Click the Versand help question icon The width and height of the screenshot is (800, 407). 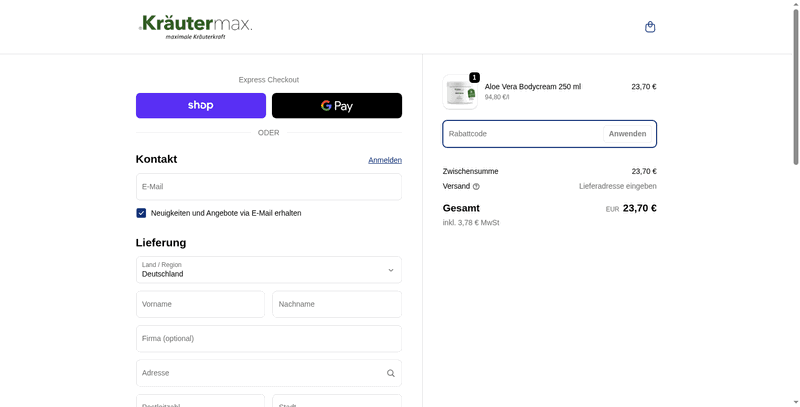pos(476,187)
